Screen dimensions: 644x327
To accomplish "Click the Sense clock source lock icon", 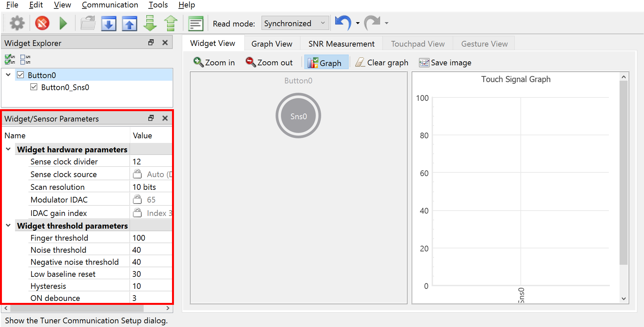I will [137, 174].
